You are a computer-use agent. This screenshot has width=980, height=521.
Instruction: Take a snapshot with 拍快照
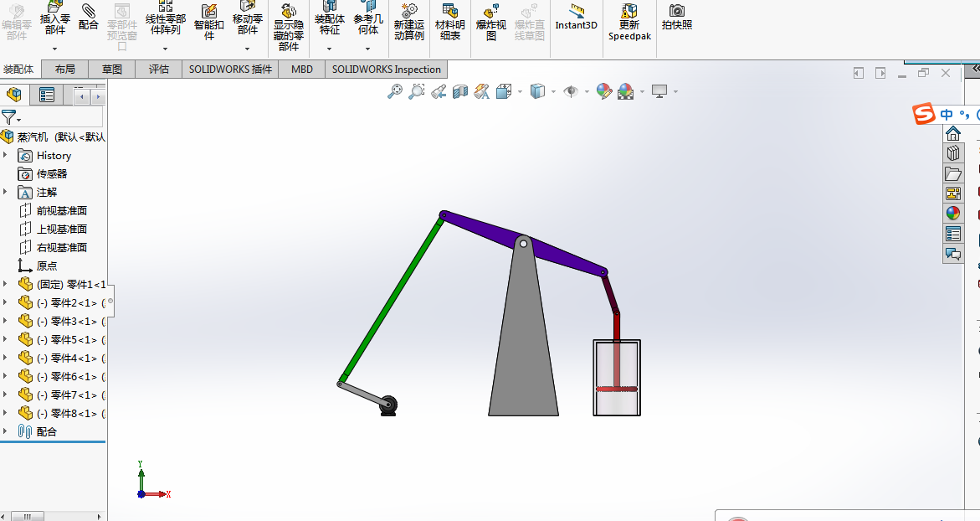pyautogui.click(x=677, y=18)
